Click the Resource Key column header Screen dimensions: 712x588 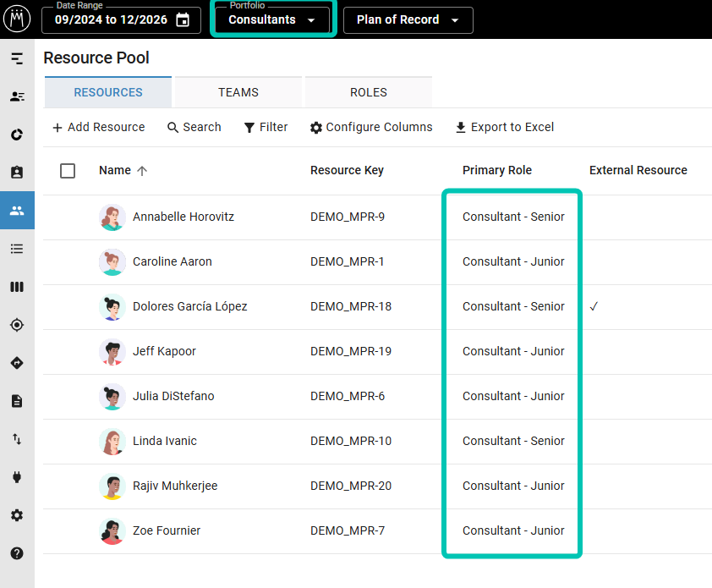pyautogui.click(x=347, y=170)
